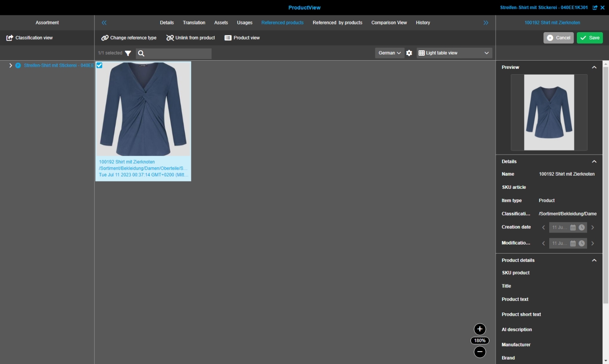Zoom in with the plus button
This screenshot has width=609, height=364.
pyautogui.click(x=480, y=329)
